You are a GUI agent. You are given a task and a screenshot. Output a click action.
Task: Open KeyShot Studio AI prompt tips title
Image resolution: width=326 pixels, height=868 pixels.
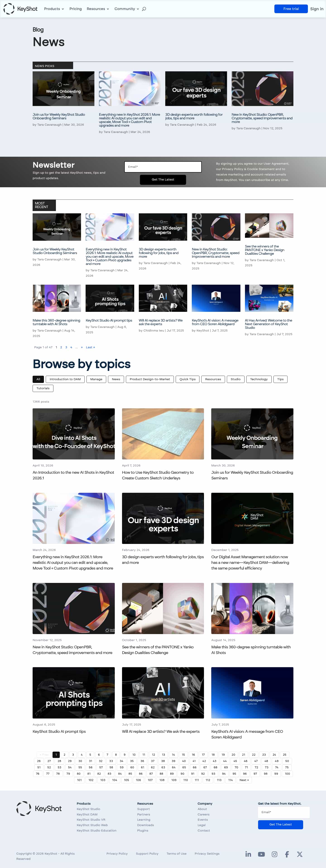coord(59,731)
